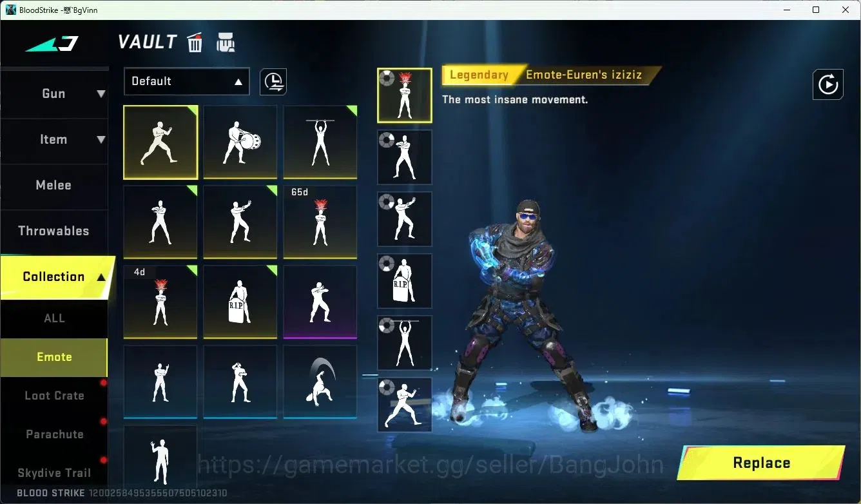Select the 4d timed exploding-head emote
Screen dimensions: 861x504
[160, 302]
